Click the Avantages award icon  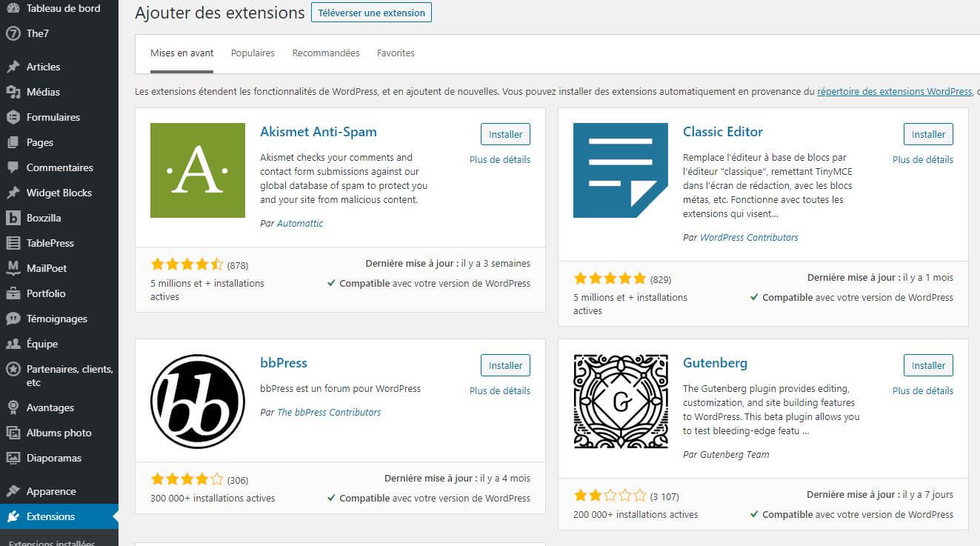coord(13,407)
